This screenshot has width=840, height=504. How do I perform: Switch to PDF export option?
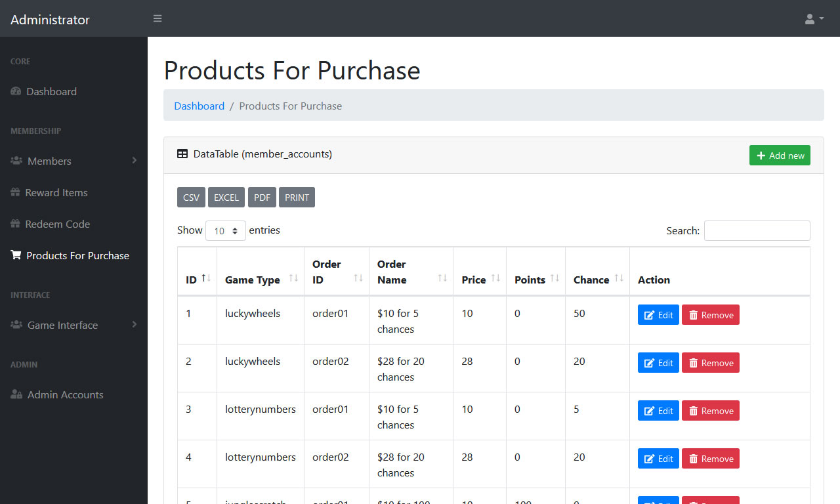262,197
